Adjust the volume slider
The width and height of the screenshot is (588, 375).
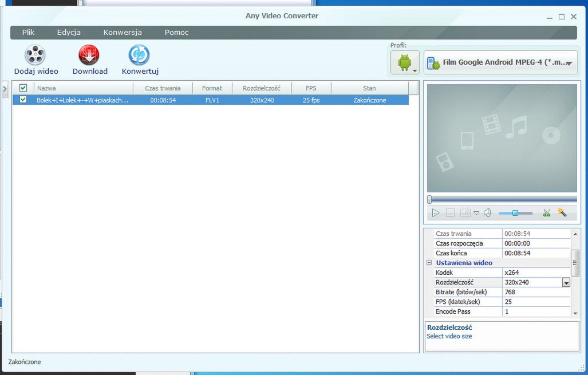(515, 213)
